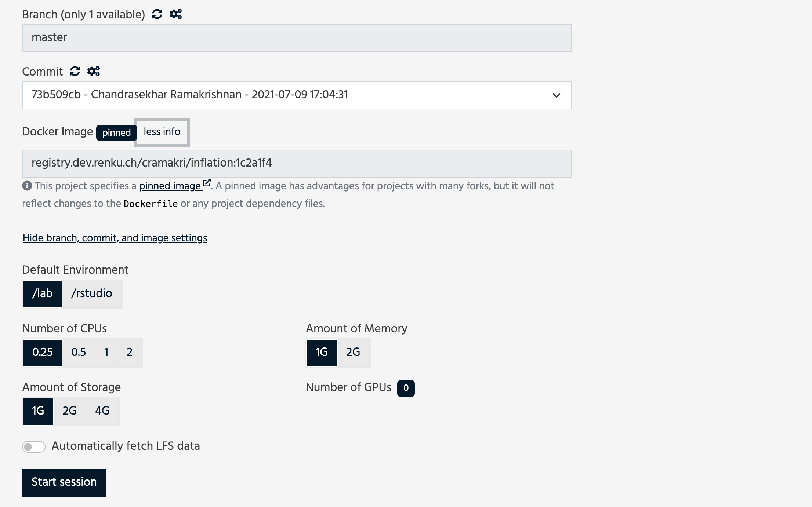Open branch advanced settings gear
The height and width of the screenshot is (507, 812).
[x=175, y=14]
